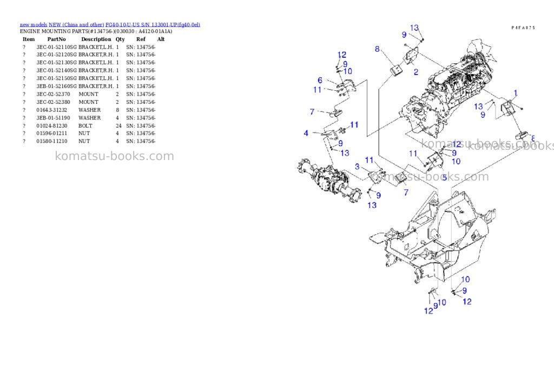Select part number 3EC-01-52140SG
Image resolution: width=554 pixels, height=392 pixels.
56,71
